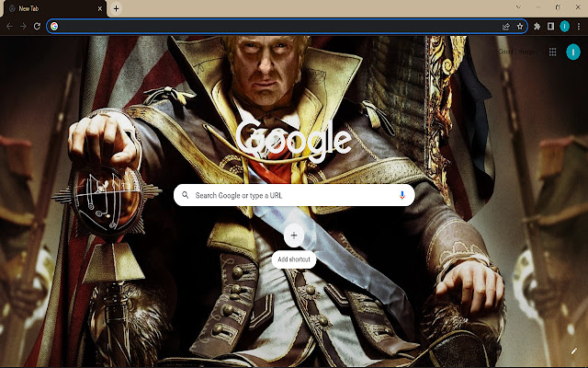Click the Search Google or type a URL box
Image resolution: width=588 pixels, height=368 pixels.
point(294,195)
